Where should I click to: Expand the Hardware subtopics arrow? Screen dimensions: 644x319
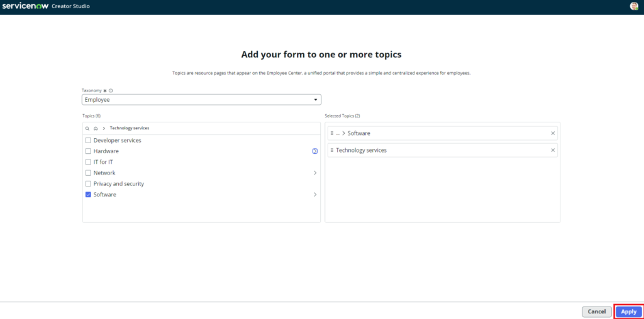[314, 151]
